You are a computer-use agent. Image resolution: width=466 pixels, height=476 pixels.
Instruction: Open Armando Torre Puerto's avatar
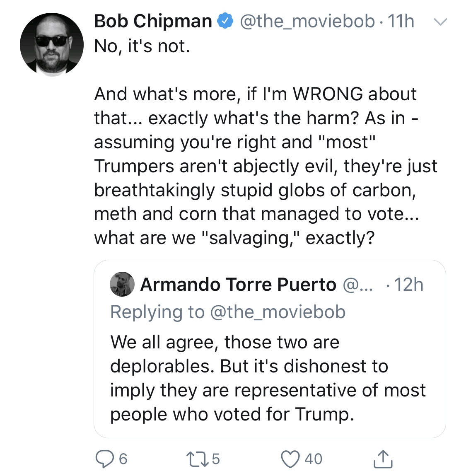[x=122, y=284]
